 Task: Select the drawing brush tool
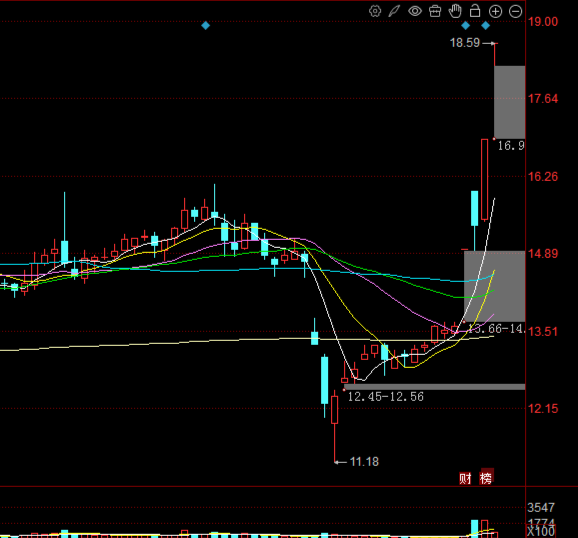[x=394, y=11]
